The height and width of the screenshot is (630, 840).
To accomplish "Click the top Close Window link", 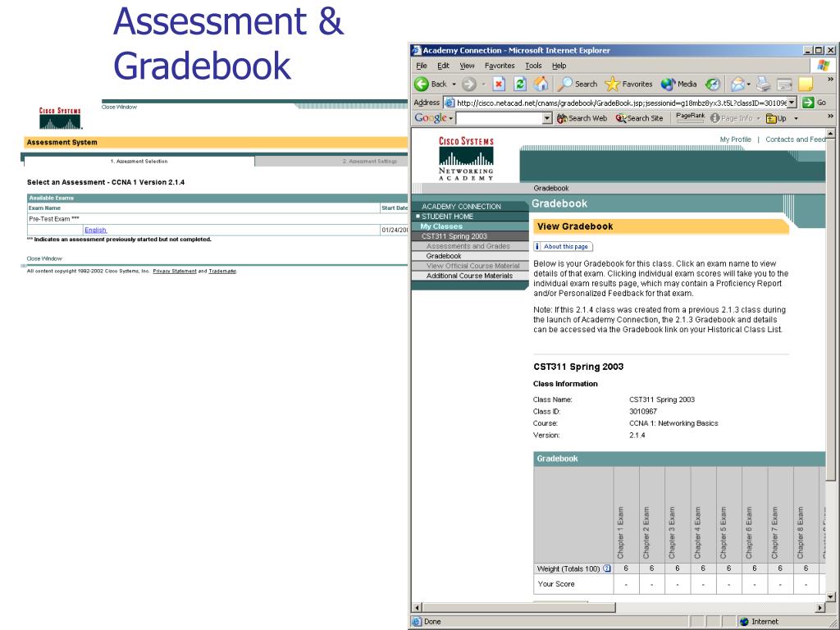I will [x=119, y=107].
